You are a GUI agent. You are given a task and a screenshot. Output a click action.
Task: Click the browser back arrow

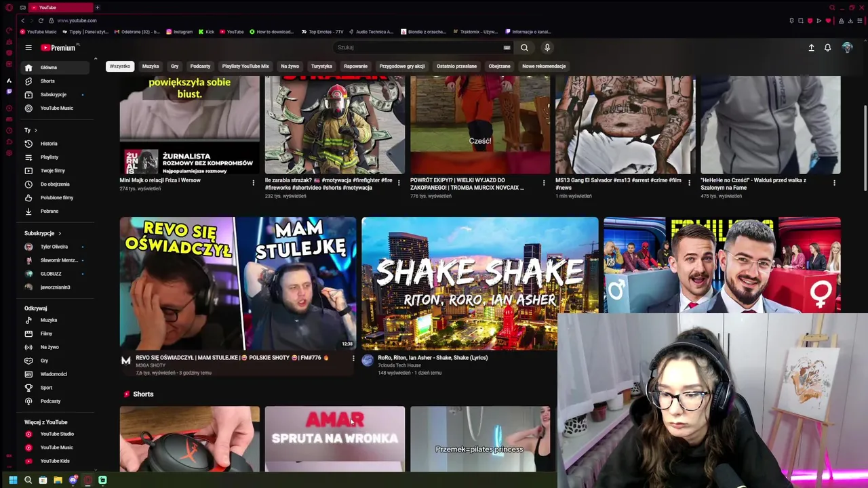click(x=22, y=20)
